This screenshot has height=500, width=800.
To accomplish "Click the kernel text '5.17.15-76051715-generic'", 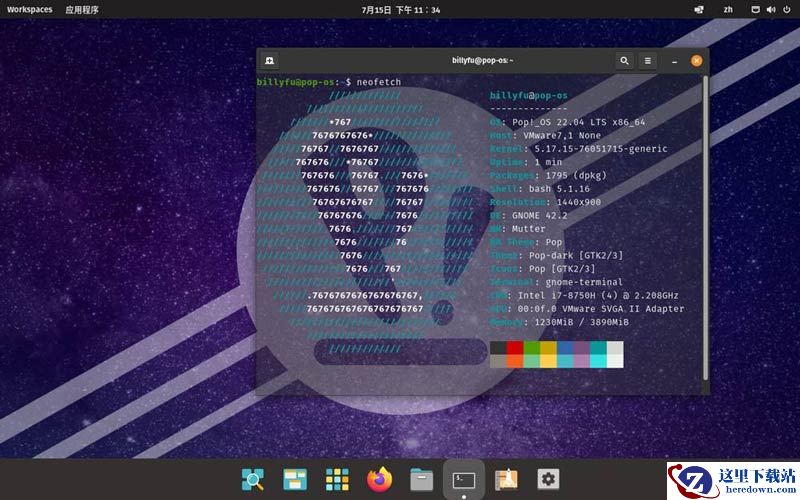I will [601, 148].
